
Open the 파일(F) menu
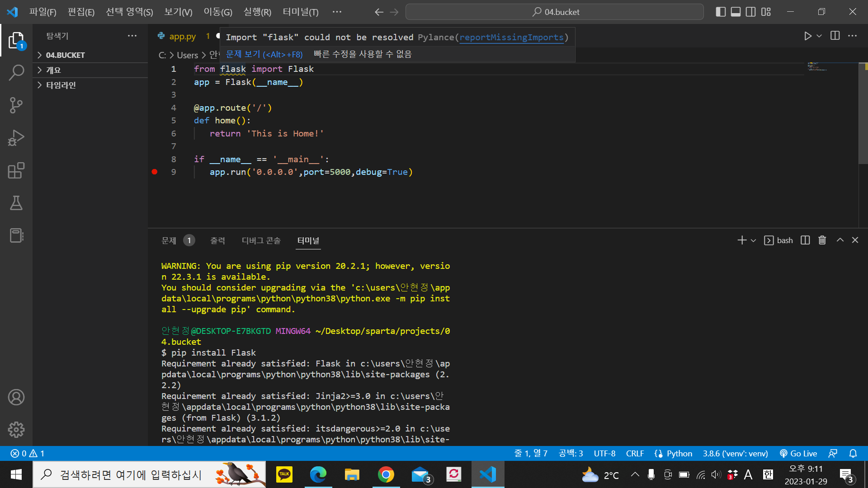pyautogui.click(x=43, y=12)
